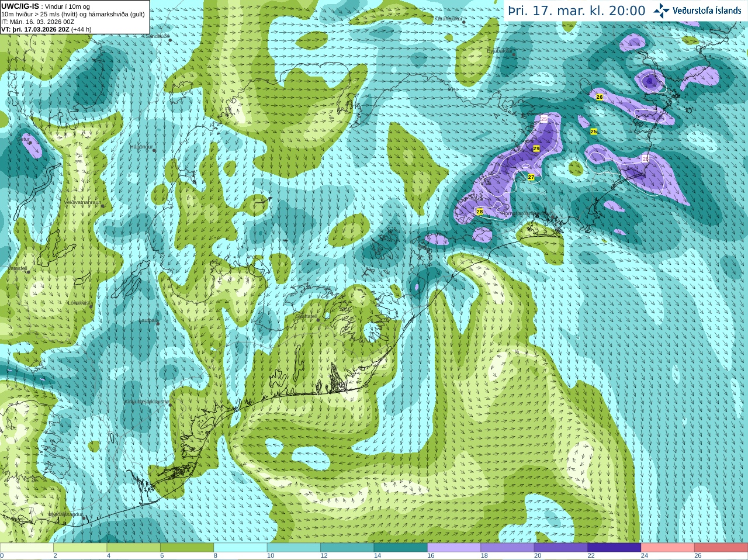Click the Skaftafell station label
Image resolution: width=748 pixels, height=560 pixels.
tap(306, 316)
